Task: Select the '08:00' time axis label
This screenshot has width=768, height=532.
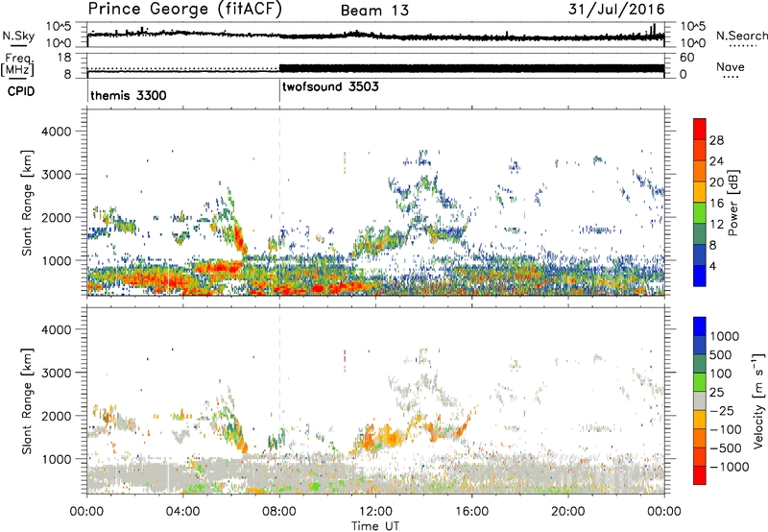Action: click(x=279, y=512)
